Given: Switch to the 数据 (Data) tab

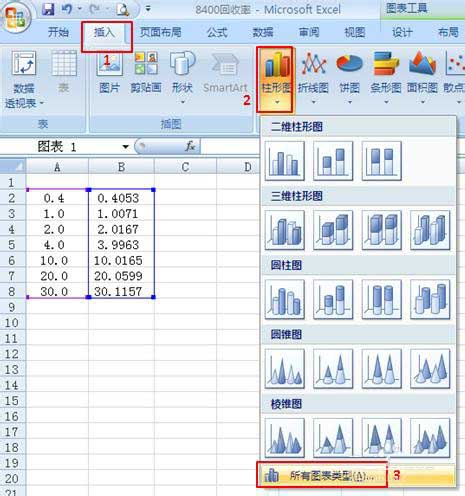Looking at the screenshot, I should (263, 32).
